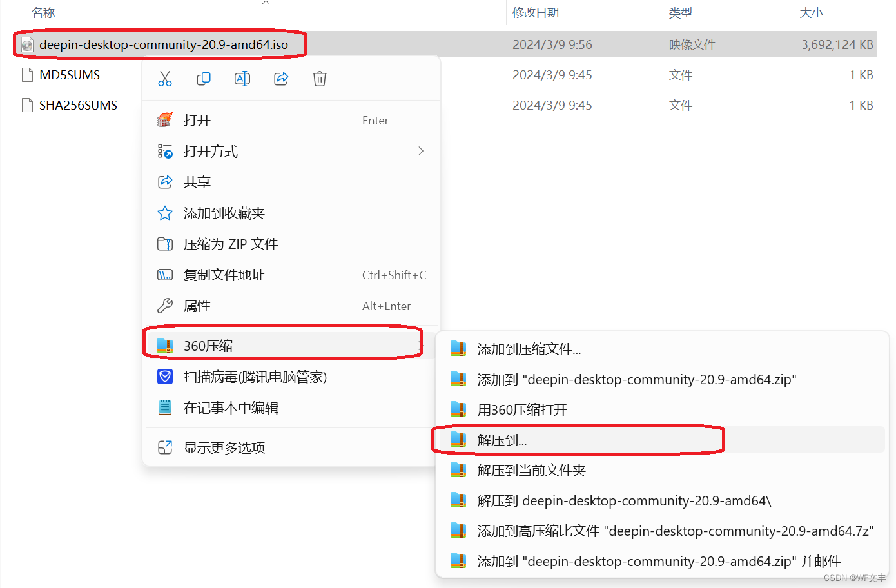Select 解压到 deepin-desktop-community-20.9-amd64\ entry
Viewport: 896px width, 588px height.
pyautogui.click(x=662, y=501)
